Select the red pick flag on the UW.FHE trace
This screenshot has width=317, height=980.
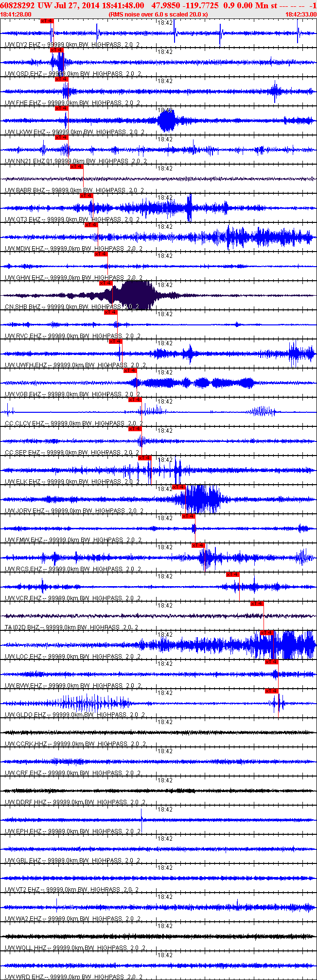click(62, 79)
